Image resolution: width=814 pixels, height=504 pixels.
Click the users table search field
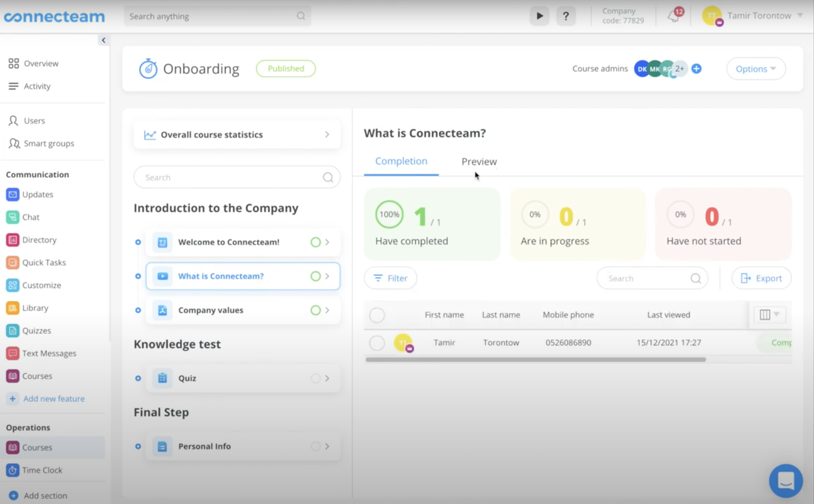[x=652, y=278]
